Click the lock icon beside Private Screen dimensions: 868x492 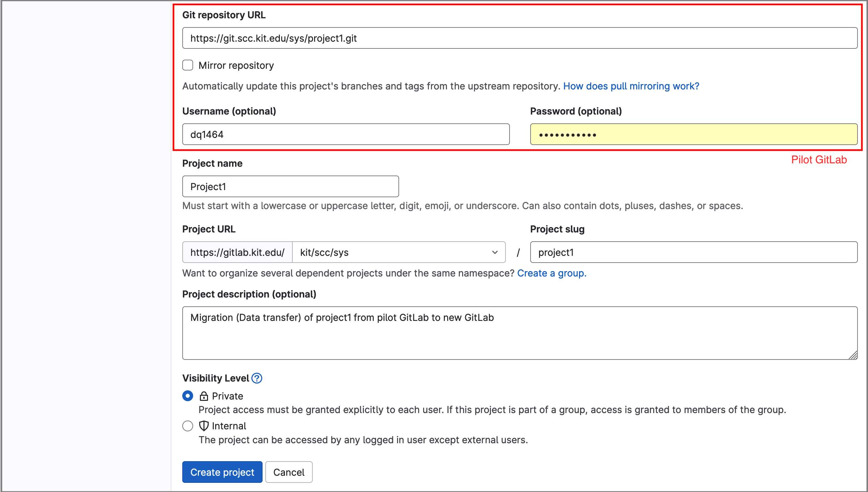coord(204,396)
